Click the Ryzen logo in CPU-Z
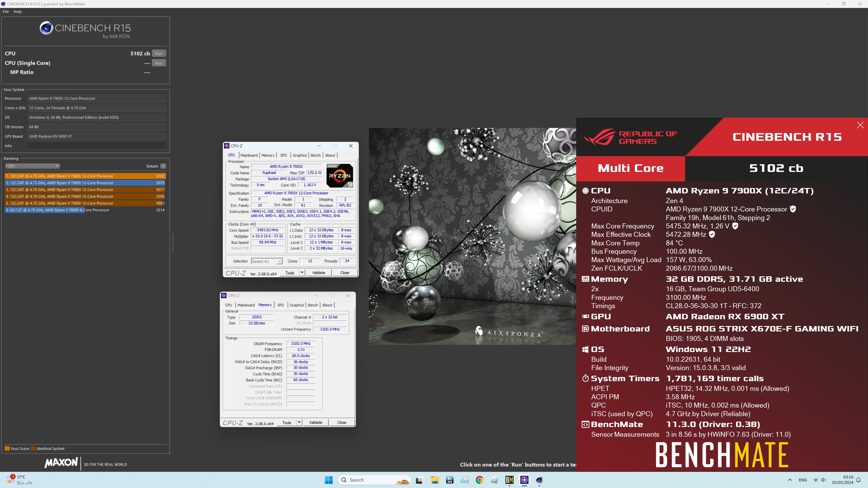Screen dimensions: 868x488 (340, 176)
